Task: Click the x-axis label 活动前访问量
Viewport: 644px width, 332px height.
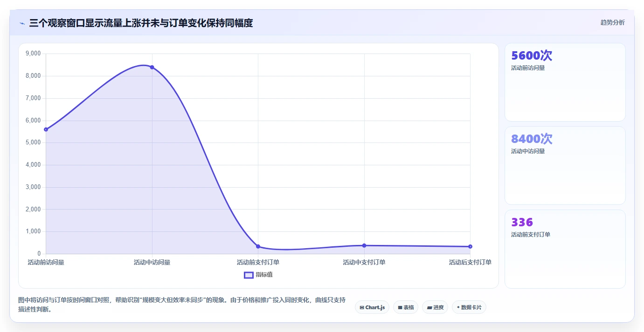Action: coord(46,263)
